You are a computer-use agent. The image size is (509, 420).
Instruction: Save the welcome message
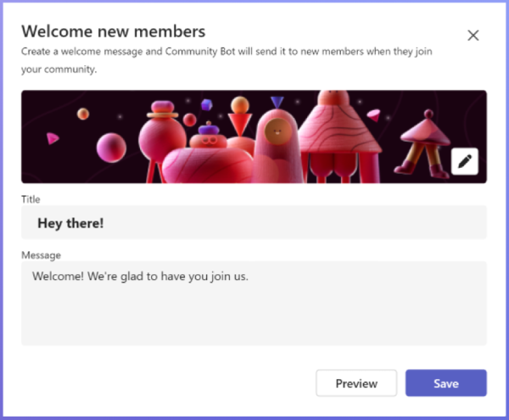445,383
